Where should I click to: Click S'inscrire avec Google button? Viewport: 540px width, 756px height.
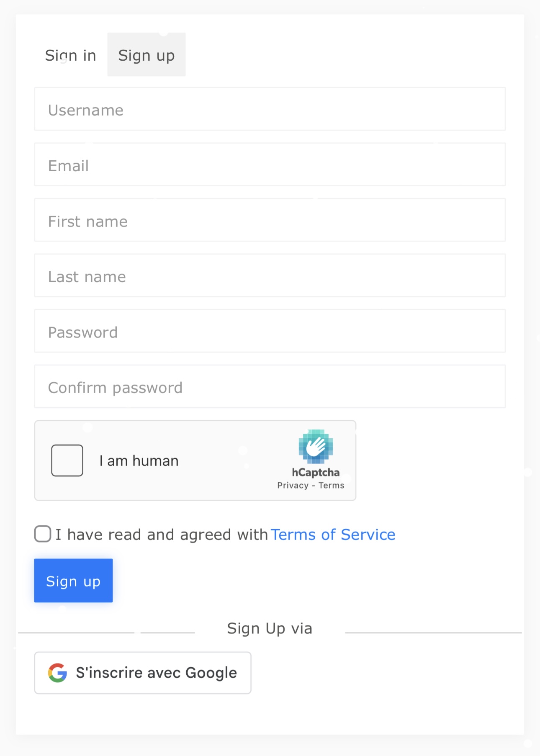tap(143, 673)
